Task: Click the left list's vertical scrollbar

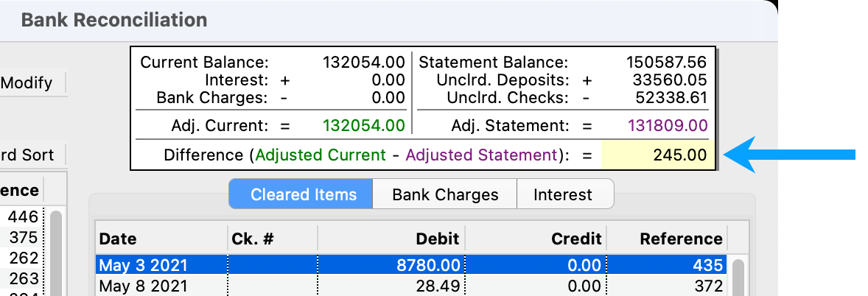Action: point(55,250)
